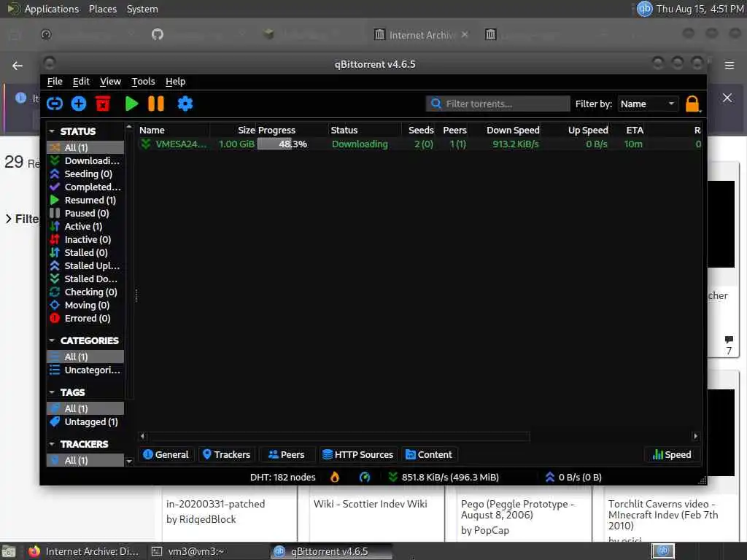Screen dimensions: 747x560
Task: Click the search magnifier icon in filter box
Action: click(436, 104)
